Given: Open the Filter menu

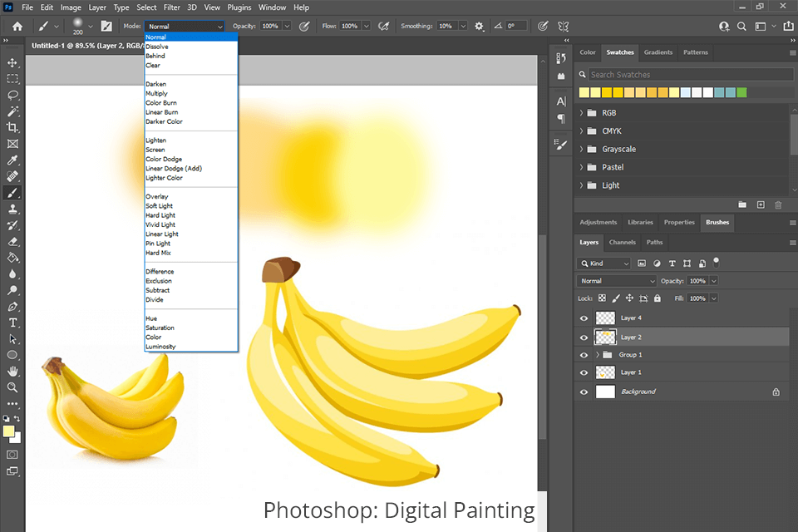Looking at the screenshot, I should pyautogui.click(x=171, y=7).
